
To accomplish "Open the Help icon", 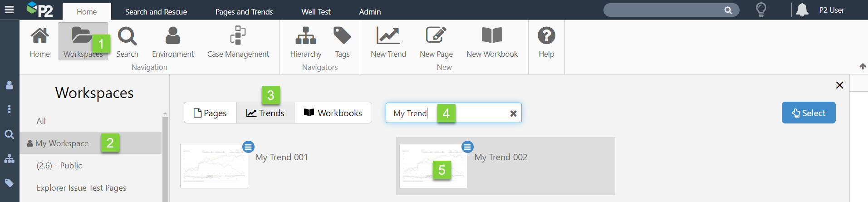I will [x=546, y=42].
